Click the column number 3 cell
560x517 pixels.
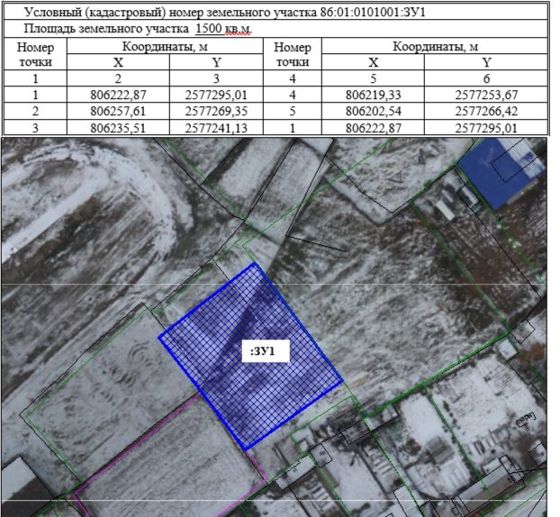point(216,79)
